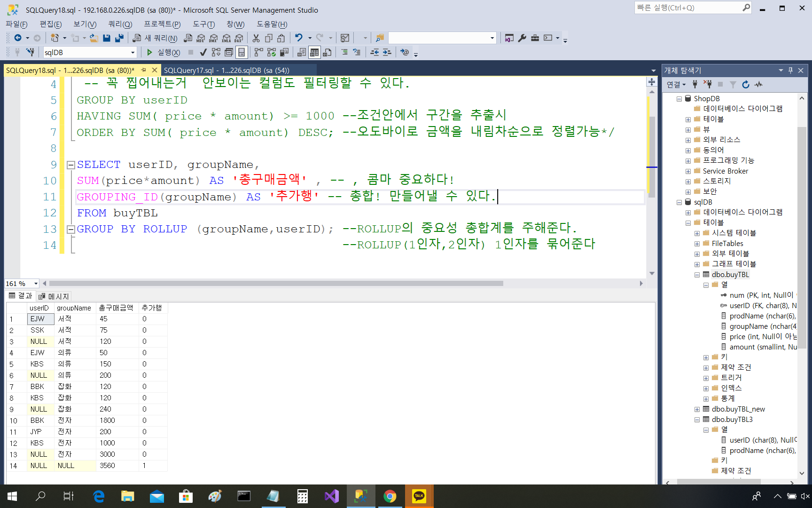Refresh the Object Explorer tree
The height and width of the screenshot is (508, 812).
coord(745,85)
